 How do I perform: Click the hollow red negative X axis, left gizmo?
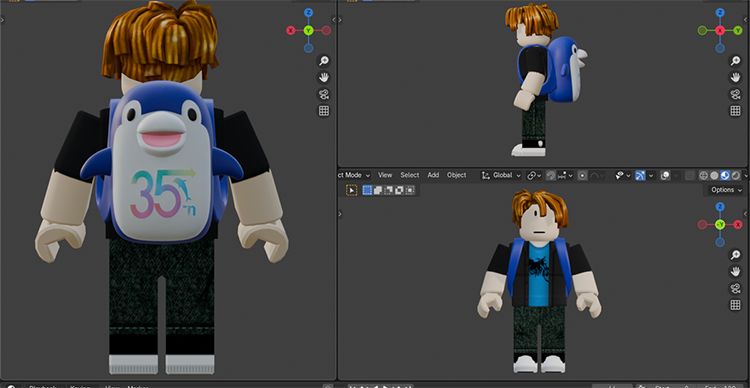(326, 31)
